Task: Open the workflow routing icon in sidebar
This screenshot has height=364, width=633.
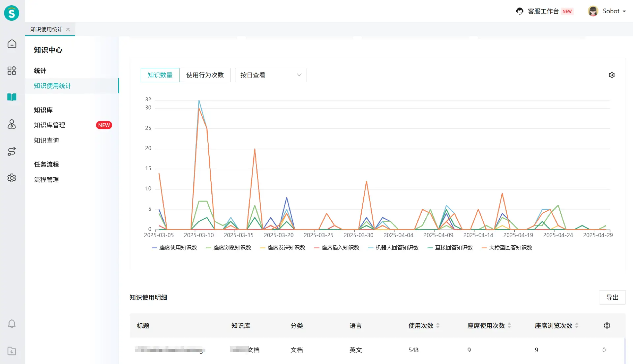Action: coord(12,151)
